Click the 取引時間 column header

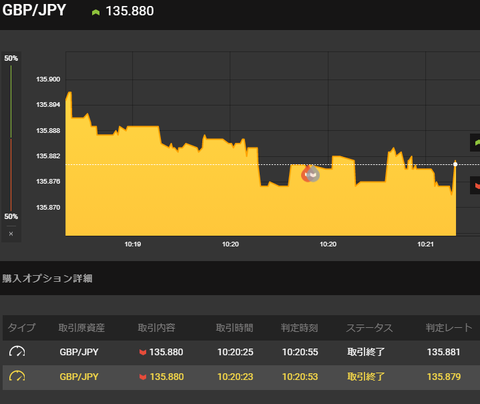tap(234, 328)
